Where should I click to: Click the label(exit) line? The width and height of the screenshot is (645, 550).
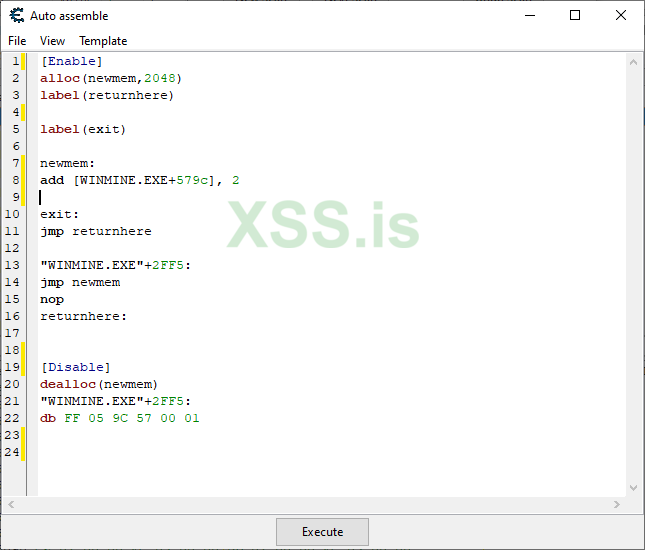click(x=83, y=129)
